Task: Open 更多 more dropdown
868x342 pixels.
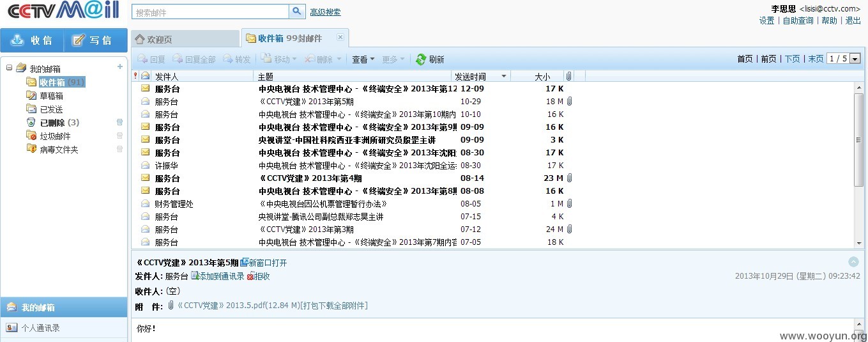Action: pos(393,59)
